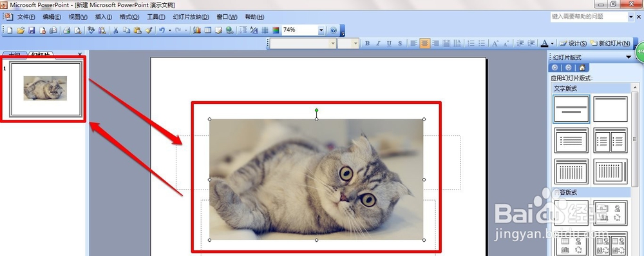The image size is (644, 256).
Task: Toggle Bold text formatting
Action: [x=368, y=43]
